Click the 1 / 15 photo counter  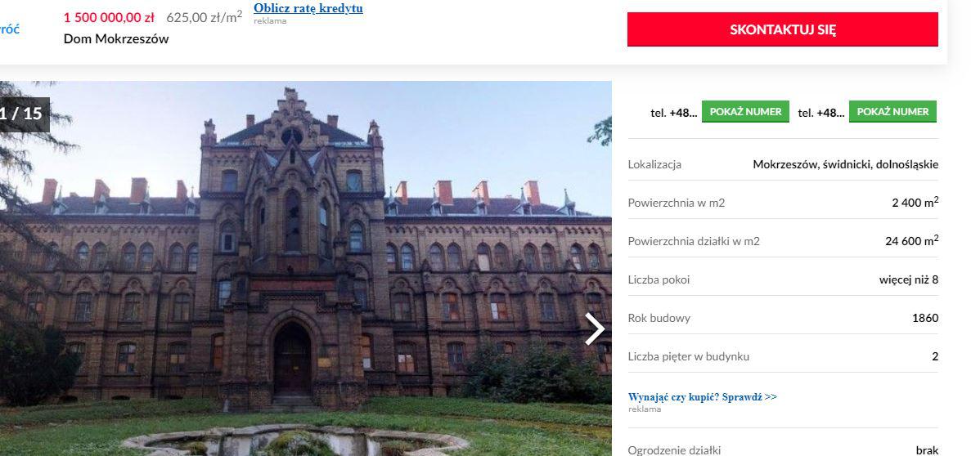(x=24, y=114)
